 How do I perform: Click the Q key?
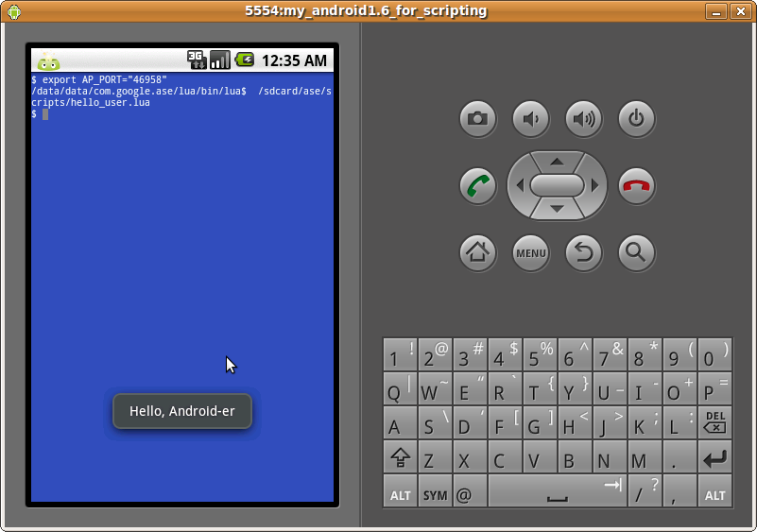pyautogui.click(x=400, y=388)
